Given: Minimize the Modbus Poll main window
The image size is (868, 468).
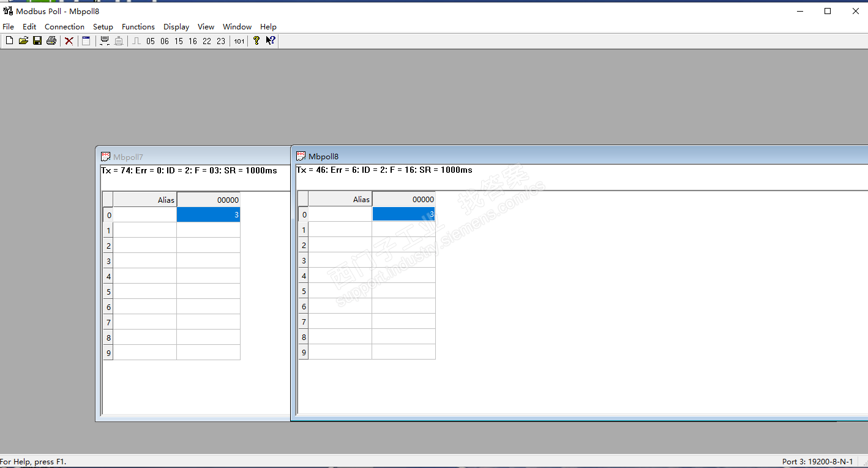Looking at the screenshot, I should (799, 11).
